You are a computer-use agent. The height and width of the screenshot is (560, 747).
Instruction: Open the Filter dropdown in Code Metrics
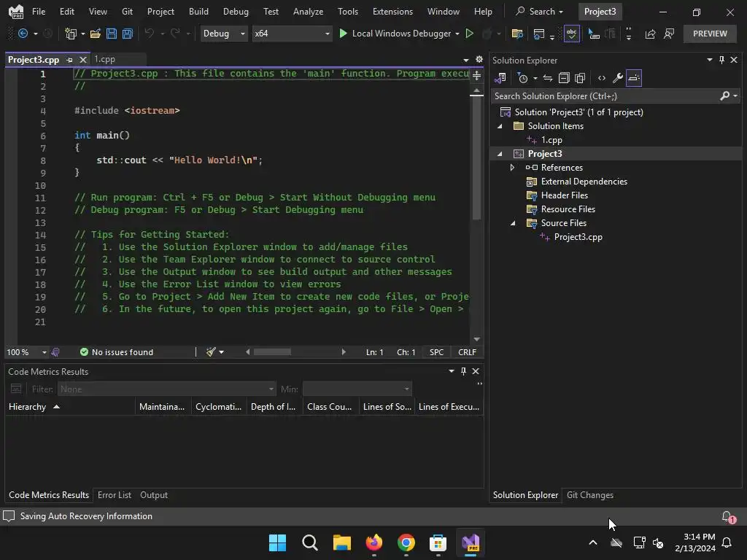(166, 389)
